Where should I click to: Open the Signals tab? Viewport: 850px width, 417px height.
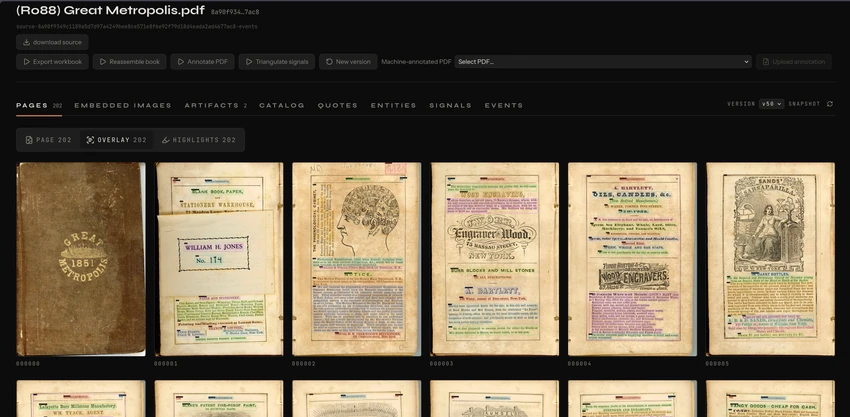[450, 105]
